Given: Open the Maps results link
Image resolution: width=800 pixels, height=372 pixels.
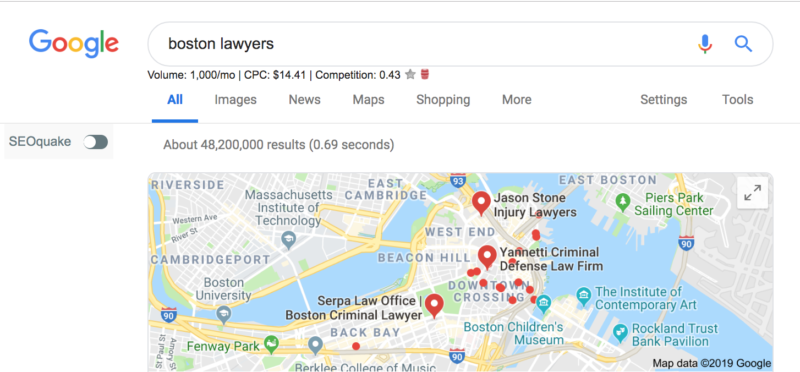Looking at the screenshot, I should tap(368, 100).
